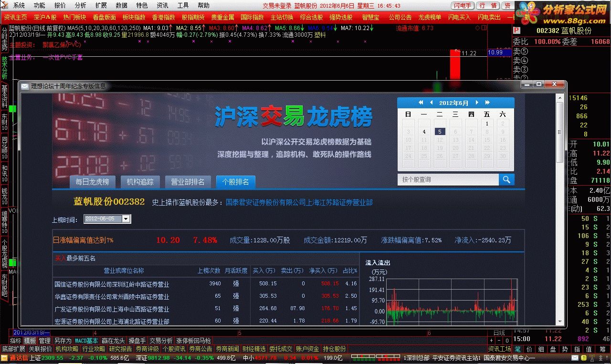Click dialog scrollbar up arrow

coord(560,98)
